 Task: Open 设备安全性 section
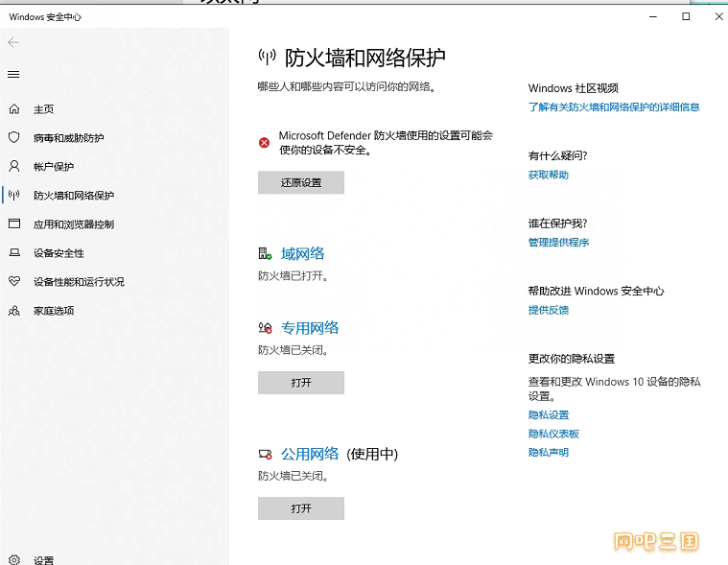click(59, 253)
